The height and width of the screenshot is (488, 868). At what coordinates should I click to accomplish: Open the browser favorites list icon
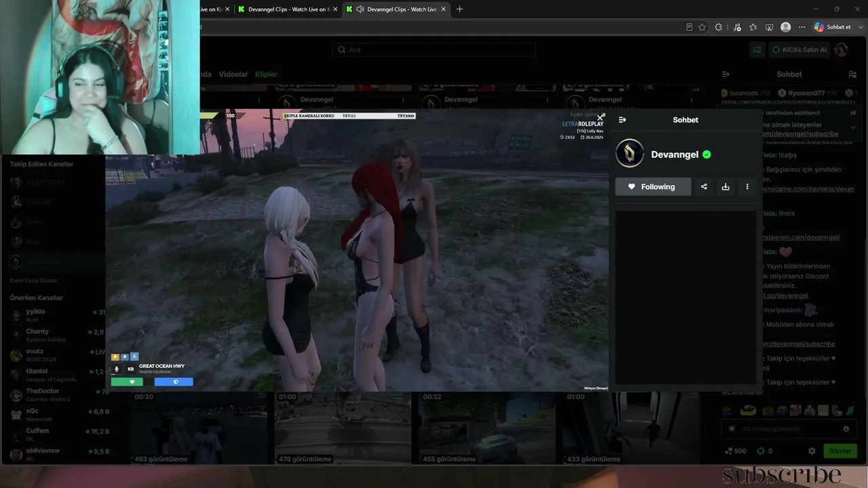tap(753, 27)
